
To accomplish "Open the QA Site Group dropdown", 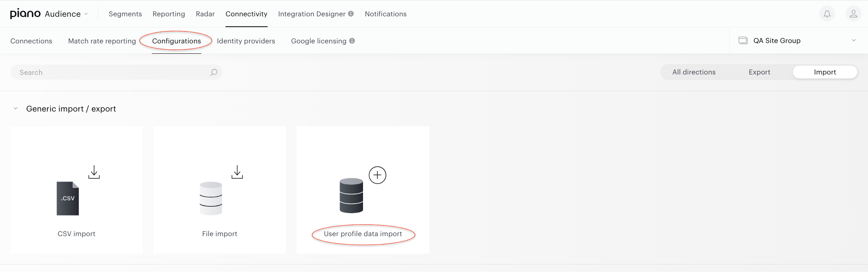I will 798,40.
